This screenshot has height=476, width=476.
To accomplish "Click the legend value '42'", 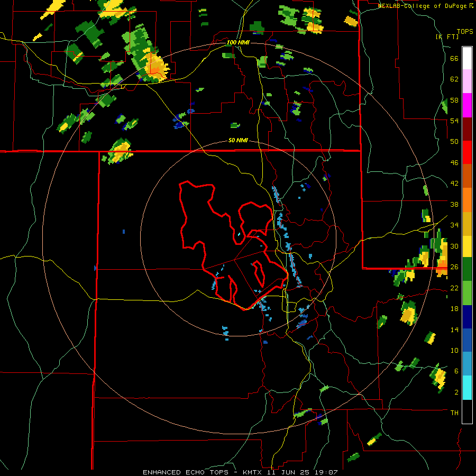I will pyautogui.click(x=454, y=184).
